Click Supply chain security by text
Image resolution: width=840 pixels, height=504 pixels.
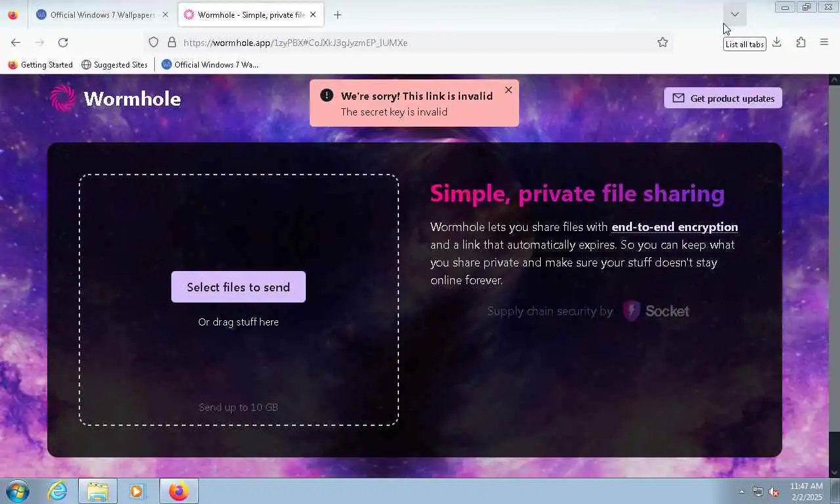coord(550,311)
